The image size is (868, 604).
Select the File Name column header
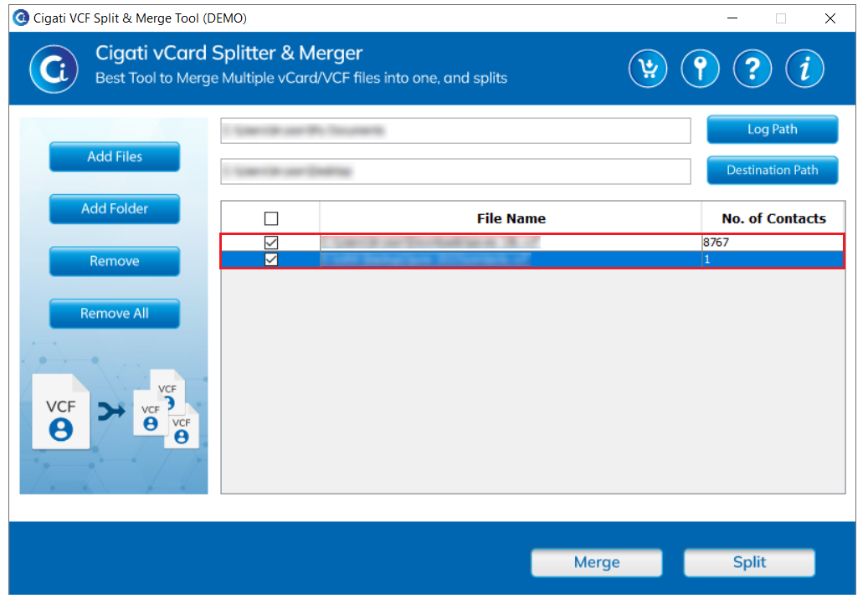point(511,218)
